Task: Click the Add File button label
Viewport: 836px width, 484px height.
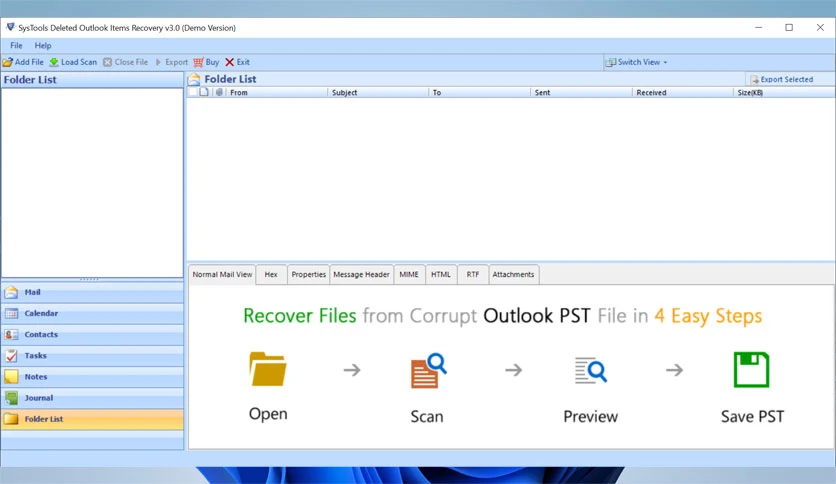Action: pos(29,62)
